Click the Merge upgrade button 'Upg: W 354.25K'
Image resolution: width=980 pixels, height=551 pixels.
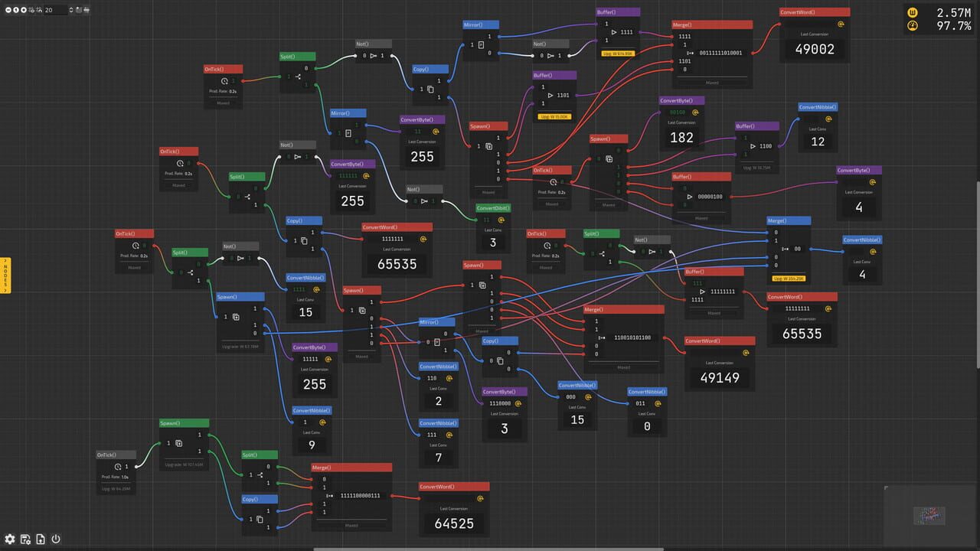click(788, 278)
